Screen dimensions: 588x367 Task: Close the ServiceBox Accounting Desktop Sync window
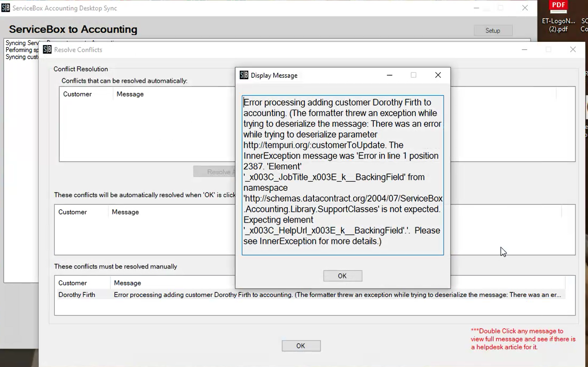pyautogui.click(x=525, y=8)
